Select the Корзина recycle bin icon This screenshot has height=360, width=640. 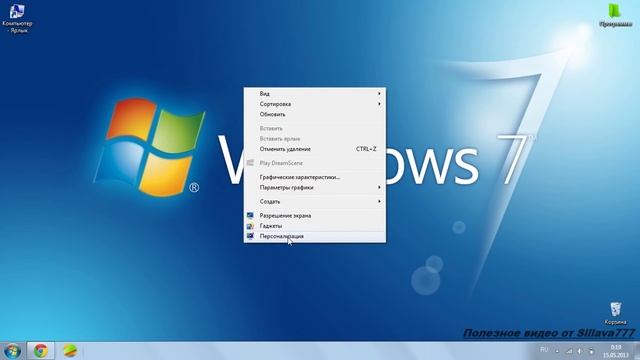[615, 313]
